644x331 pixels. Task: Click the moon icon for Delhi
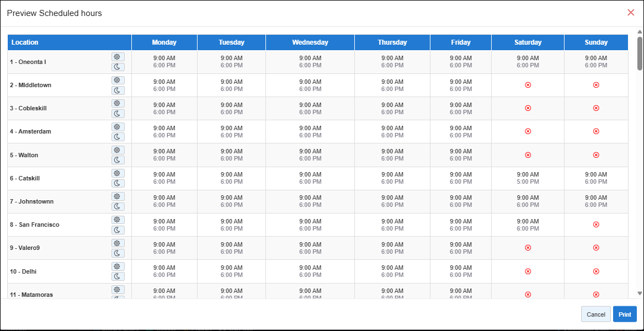(118, 276)
